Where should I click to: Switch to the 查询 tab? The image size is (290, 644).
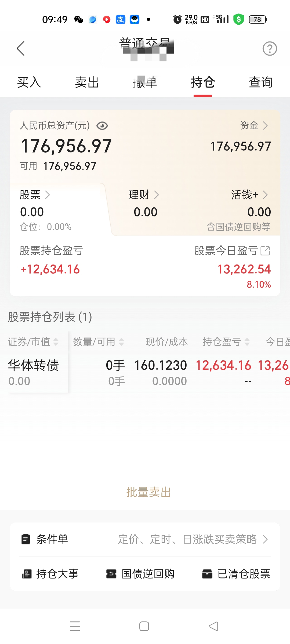[x=261, y=82]
